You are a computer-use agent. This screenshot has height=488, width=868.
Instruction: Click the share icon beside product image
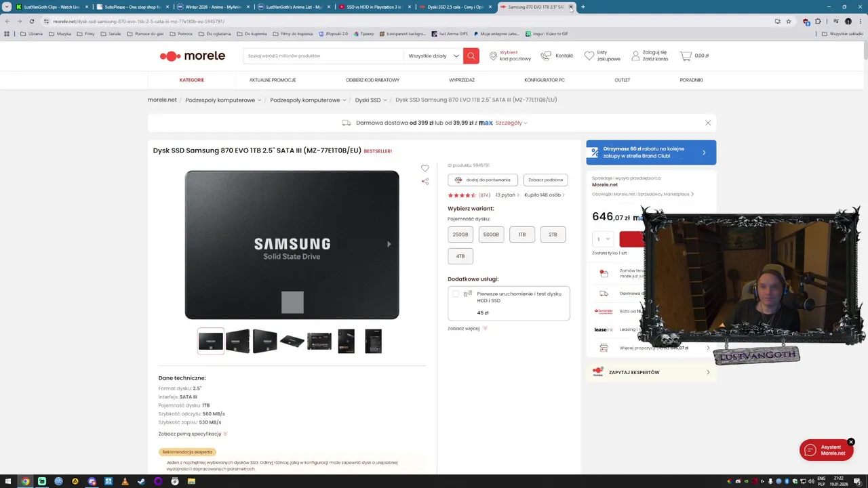click(x=425, y=181)
